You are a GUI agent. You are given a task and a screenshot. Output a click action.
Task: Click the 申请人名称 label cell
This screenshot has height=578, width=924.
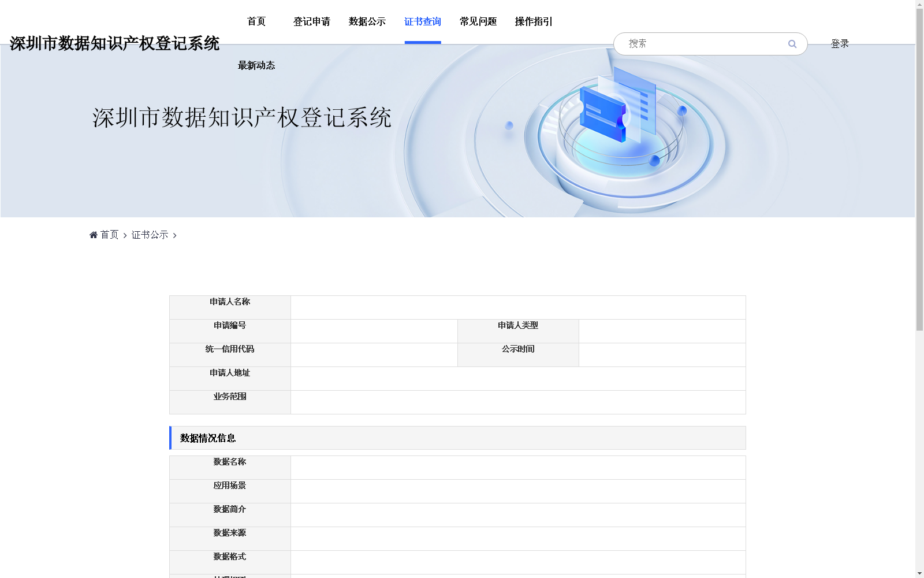pos(230,307)
